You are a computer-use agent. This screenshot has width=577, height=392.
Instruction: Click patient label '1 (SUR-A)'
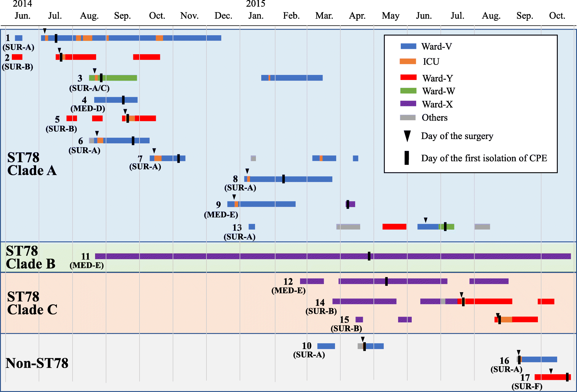[x=18, y=42]
